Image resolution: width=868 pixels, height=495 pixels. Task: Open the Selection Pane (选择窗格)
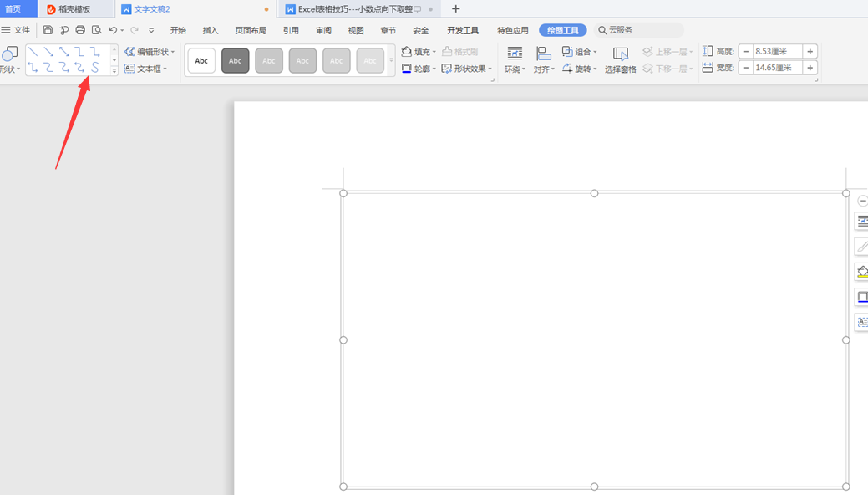pos(620,60)
